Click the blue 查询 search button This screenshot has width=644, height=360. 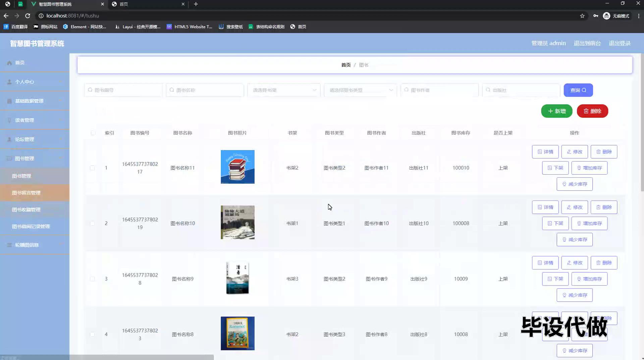[x=578, y=90]
